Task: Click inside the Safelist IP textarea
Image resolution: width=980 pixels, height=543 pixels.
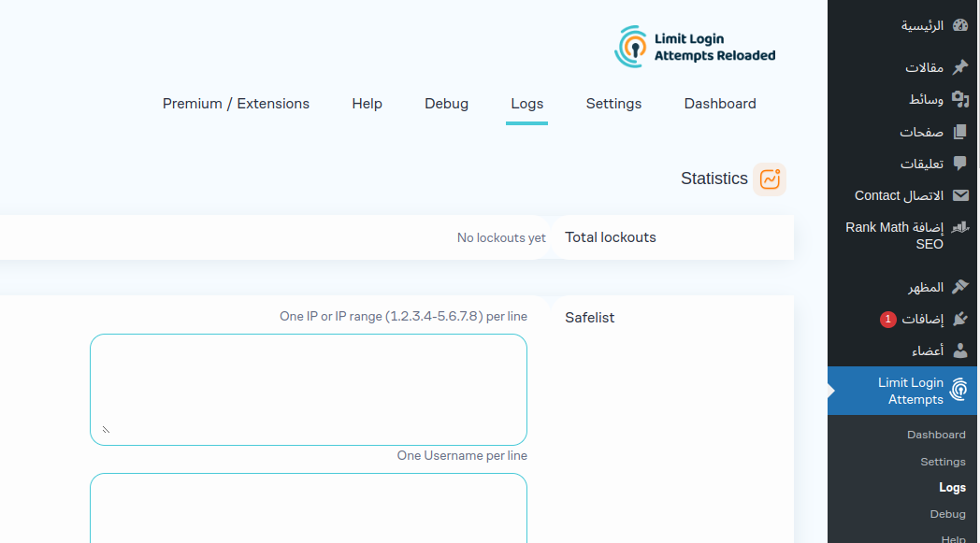Action: tap(309, 390)
